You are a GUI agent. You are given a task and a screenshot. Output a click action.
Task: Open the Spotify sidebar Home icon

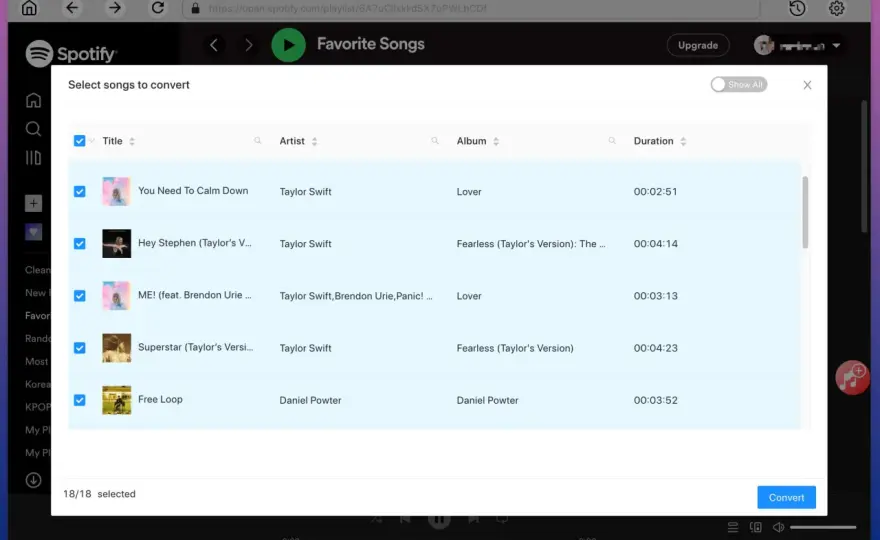(x=33, y=100)
